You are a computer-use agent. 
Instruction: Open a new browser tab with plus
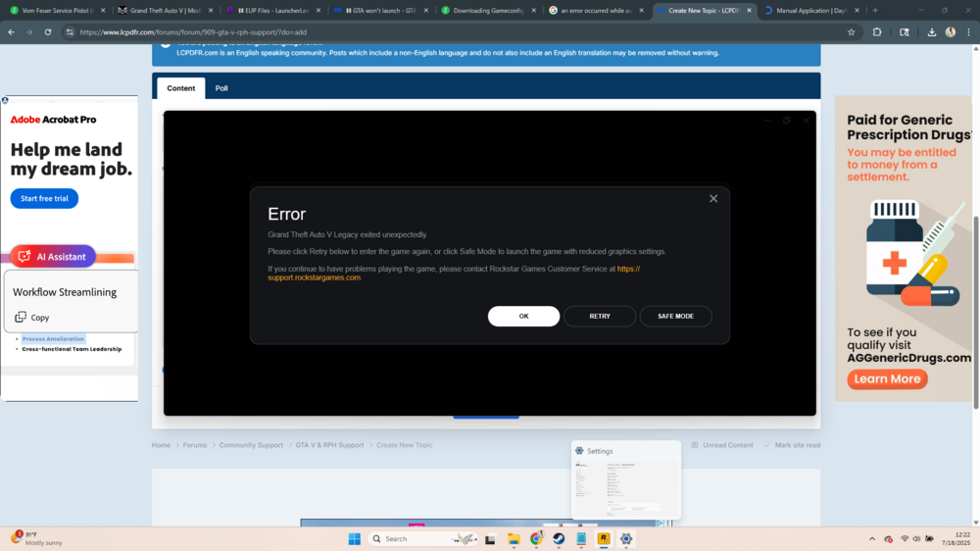(875, 10)
